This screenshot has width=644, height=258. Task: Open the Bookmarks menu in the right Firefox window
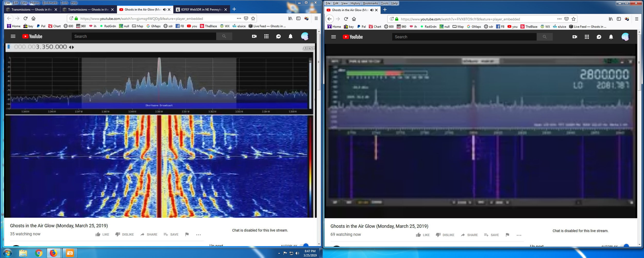[370, 3]
